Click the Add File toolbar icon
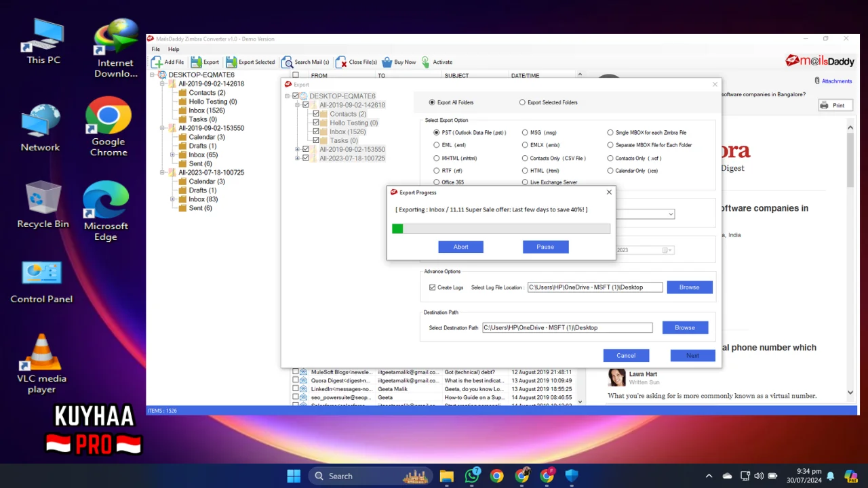 157,62
